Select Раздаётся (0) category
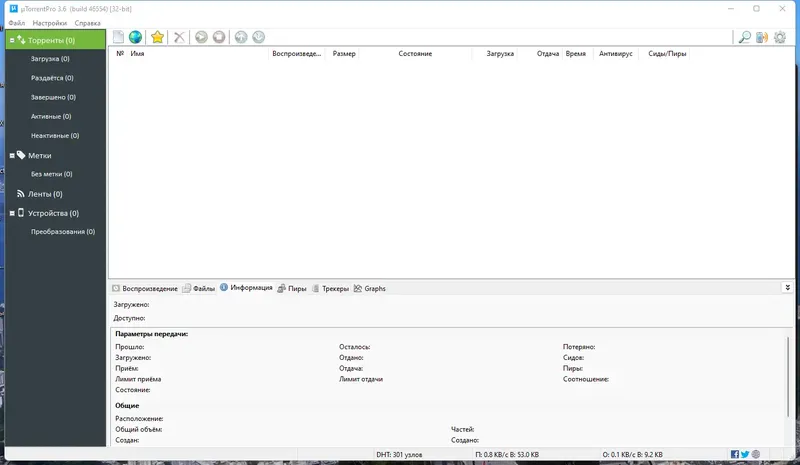Viewport: 800px width, 465px height. point(52,78)
